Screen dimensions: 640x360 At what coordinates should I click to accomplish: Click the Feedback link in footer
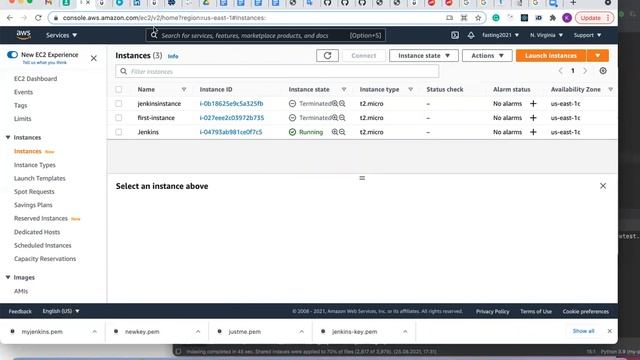pos(20,311)
